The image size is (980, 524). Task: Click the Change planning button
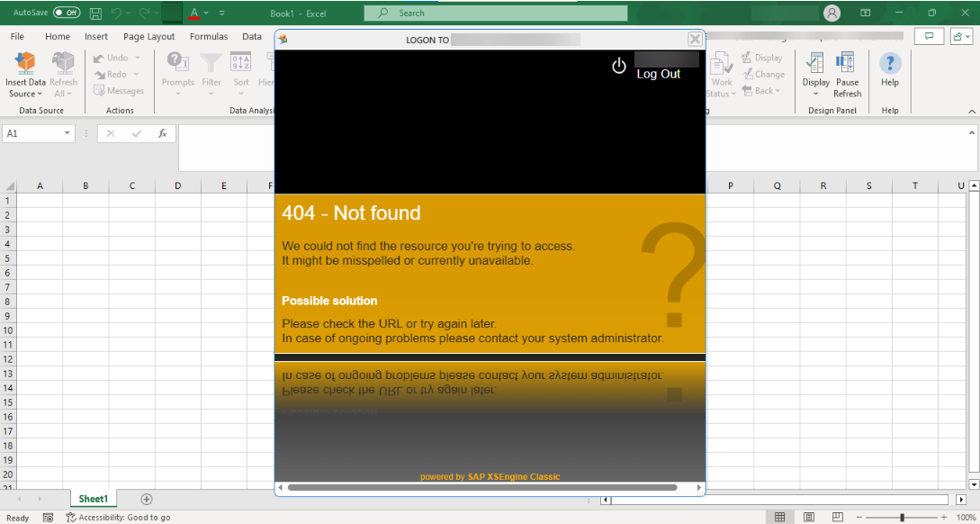click(x=763, y=74)
